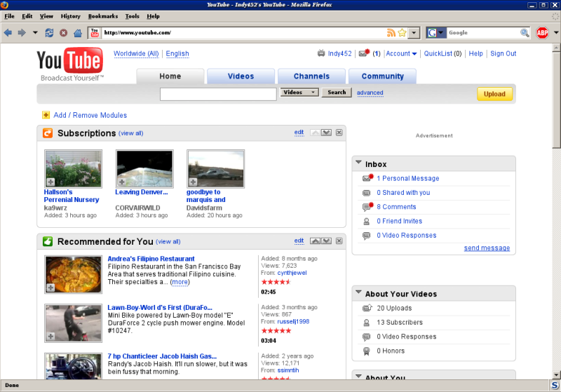Select the Home tab
This screenshot has height=392, width=561.
pos(170,76)
